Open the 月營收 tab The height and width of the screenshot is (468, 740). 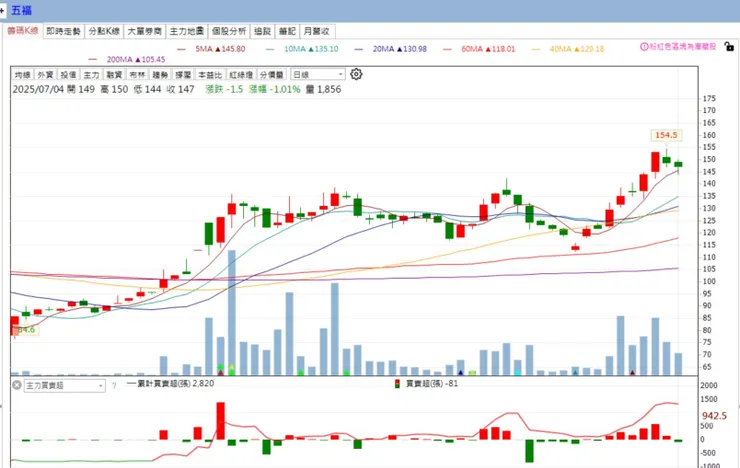316,31
